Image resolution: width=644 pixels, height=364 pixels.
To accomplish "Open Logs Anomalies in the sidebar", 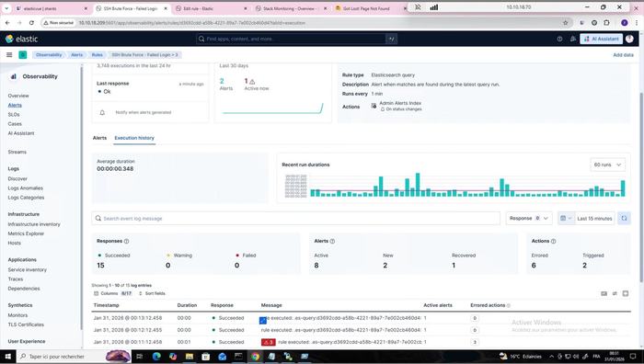I will [26, 188].
